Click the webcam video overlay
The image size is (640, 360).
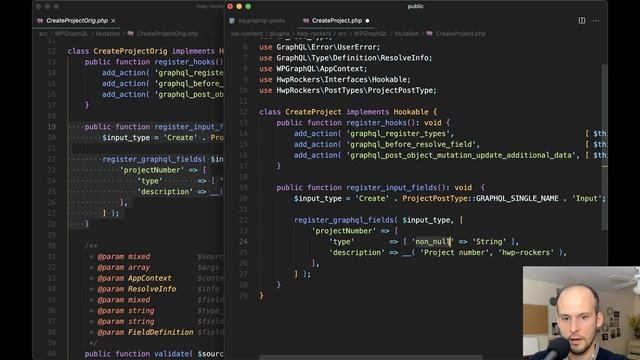click(581, 313)
